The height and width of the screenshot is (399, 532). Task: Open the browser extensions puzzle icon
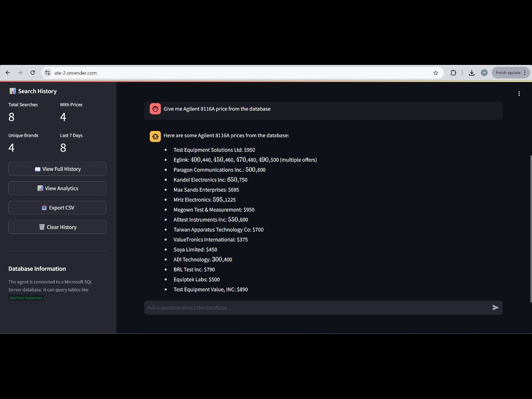[x=453, y=72]
